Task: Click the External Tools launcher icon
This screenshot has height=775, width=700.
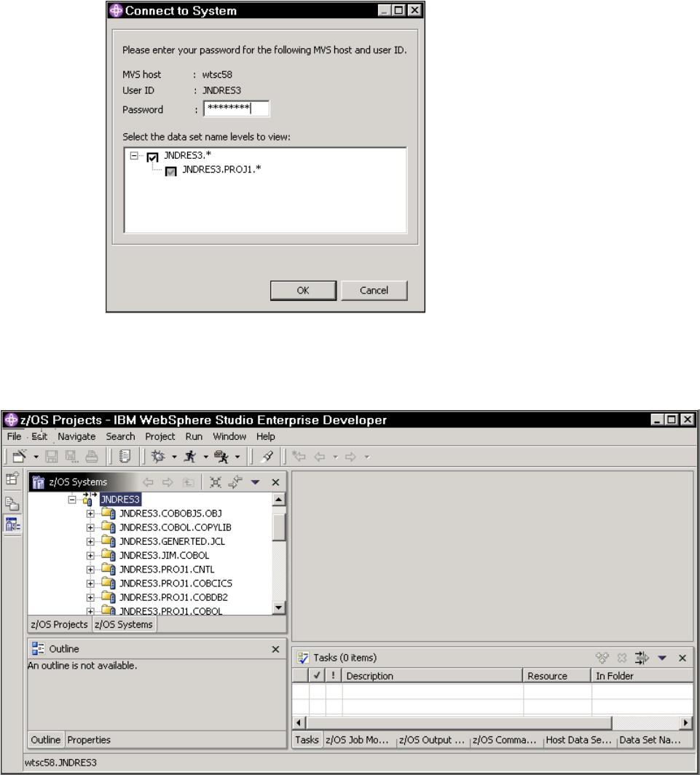Action: (x=220, y=457)
